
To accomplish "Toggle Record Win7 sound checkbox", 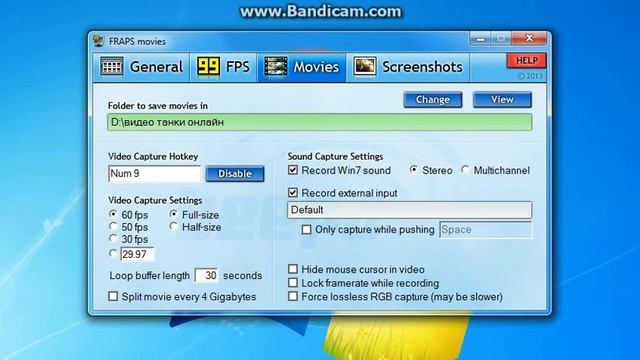I will (x=293, y=170).
